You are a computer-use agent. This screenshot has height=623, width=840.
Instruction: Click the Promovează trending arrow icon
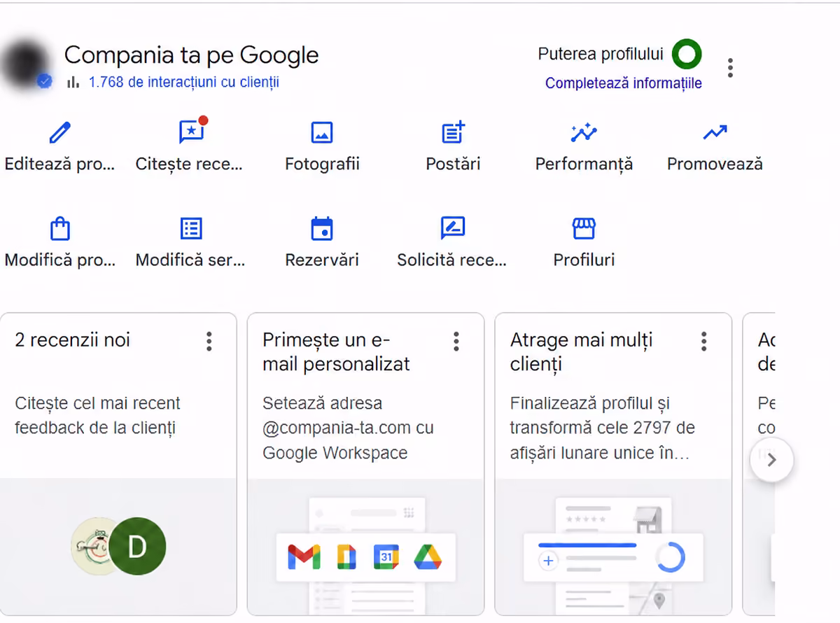click(715, 132)
